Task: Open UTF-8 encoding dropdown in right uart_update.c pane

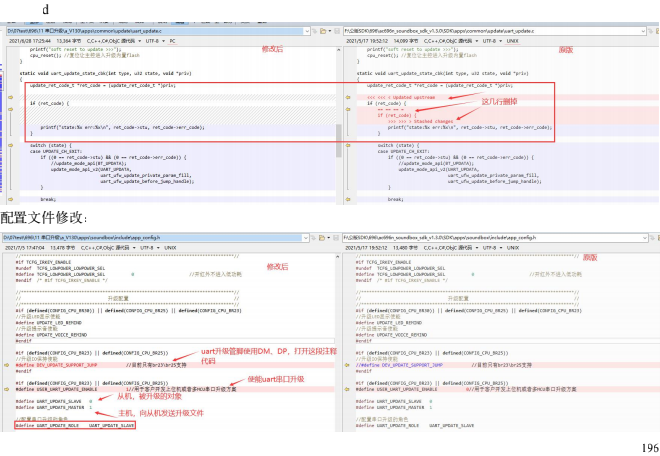Action: 500,41
